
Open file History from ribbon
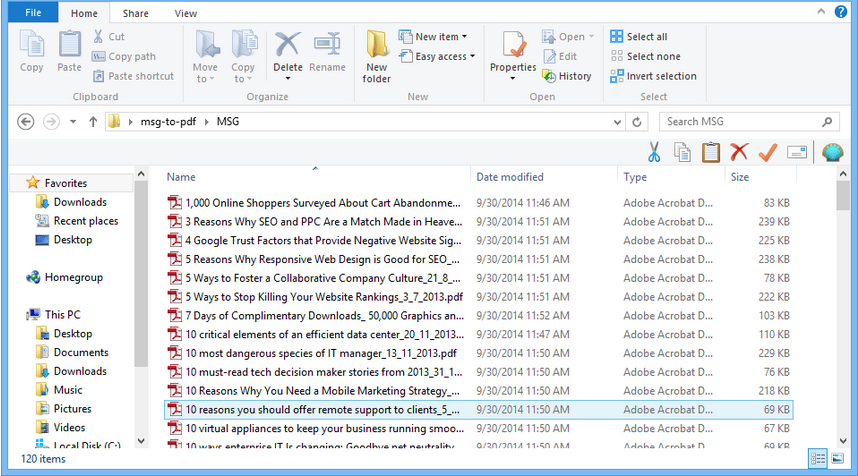tap(567, 76)
